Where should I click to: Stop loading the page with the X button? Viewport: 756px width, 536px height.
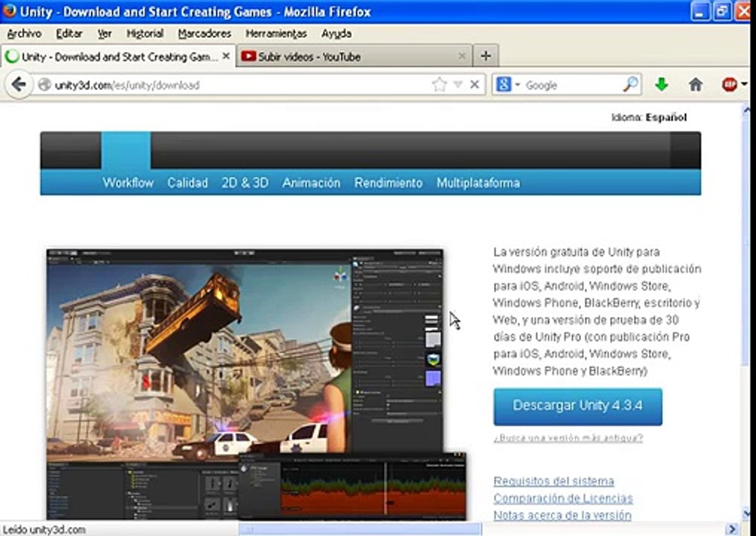coord(474,84)
